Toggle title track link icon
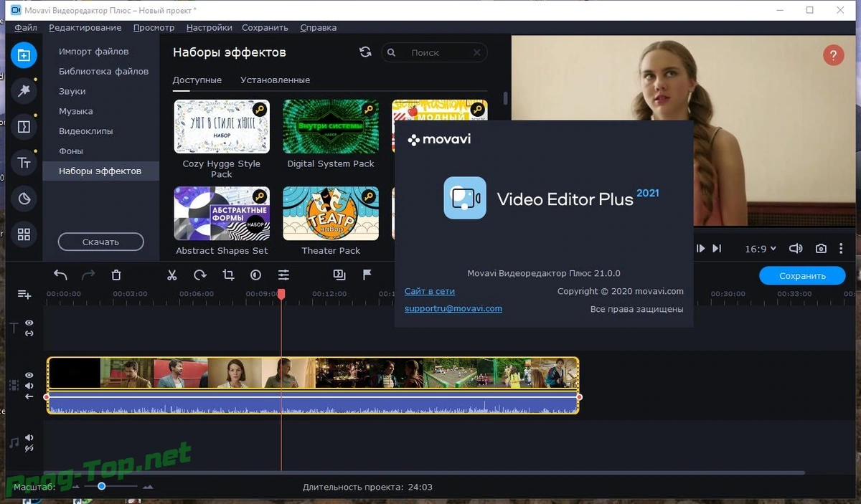The image size is (861, 504). tap(29, 333)
